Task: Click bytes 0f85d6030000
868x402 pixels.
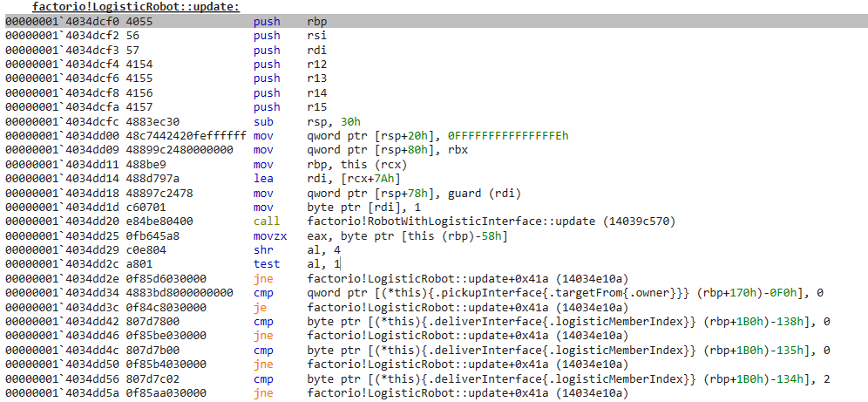Action: (166, 278)
